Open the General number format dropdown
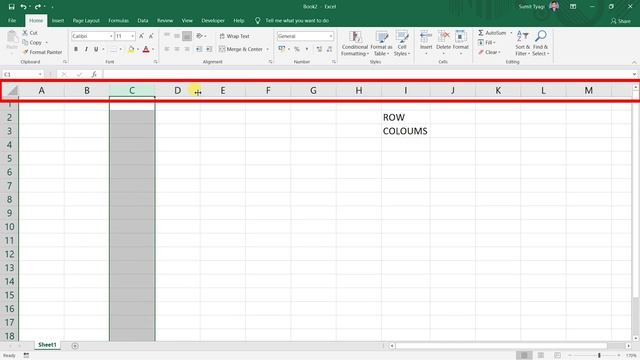The image size is (640, 360). [x=331, y=36]
